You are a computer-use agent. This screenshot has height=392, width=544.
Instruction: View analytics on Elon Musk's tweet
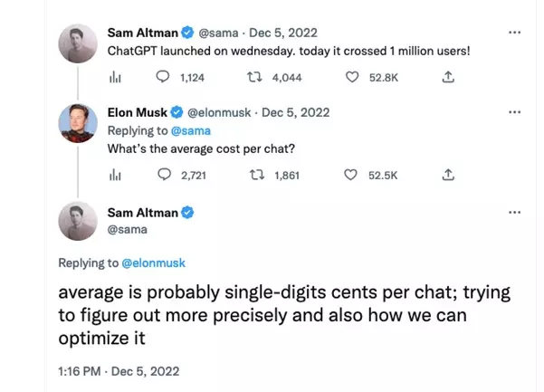click(x=115, y=173)
